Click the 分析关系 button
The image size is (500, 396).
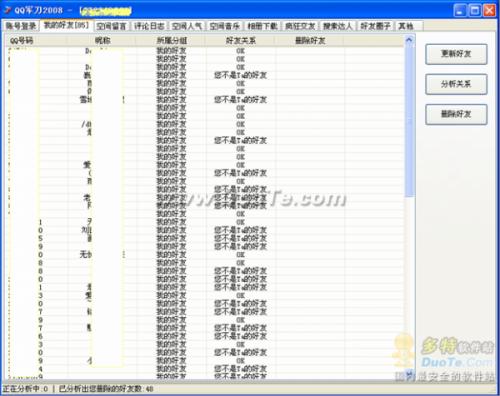click(x=456, y=84)
